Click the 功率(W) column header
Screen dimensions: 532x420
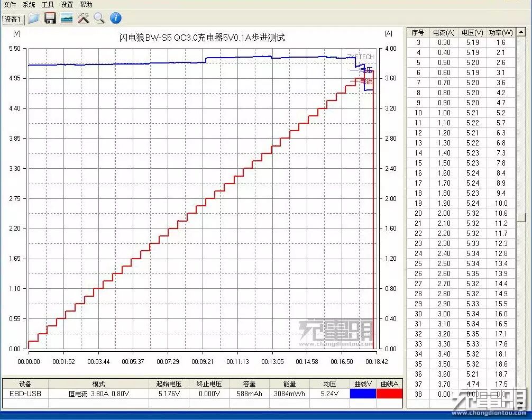(x=501, y=33)
